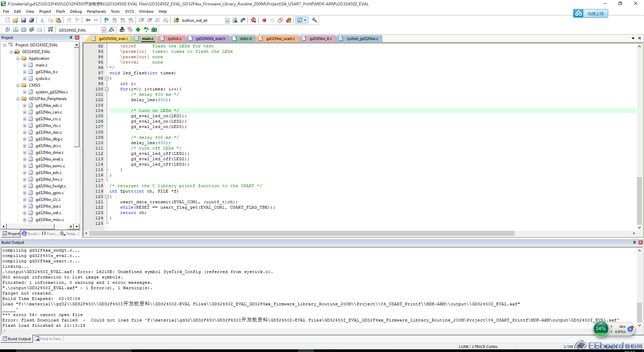
Task: Insert a bookmark with the flag icon
Action: 106,20
